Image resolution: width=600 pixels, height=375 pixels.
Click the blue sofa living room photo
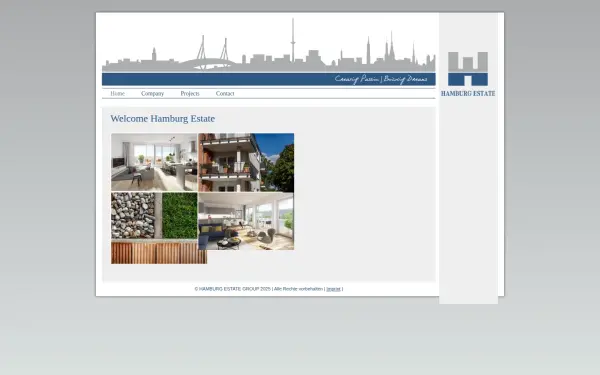pyautogui.click(x=246, y=221)
